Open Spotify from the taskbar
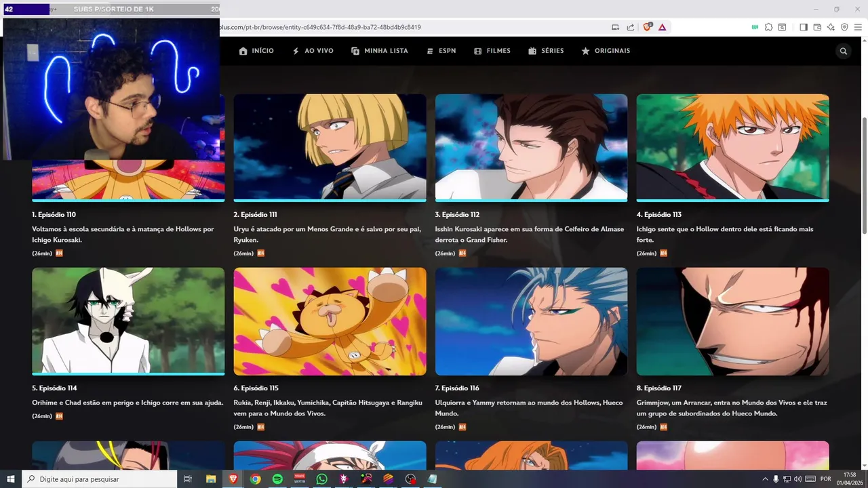868x488 pixels. tap(277, 479)
